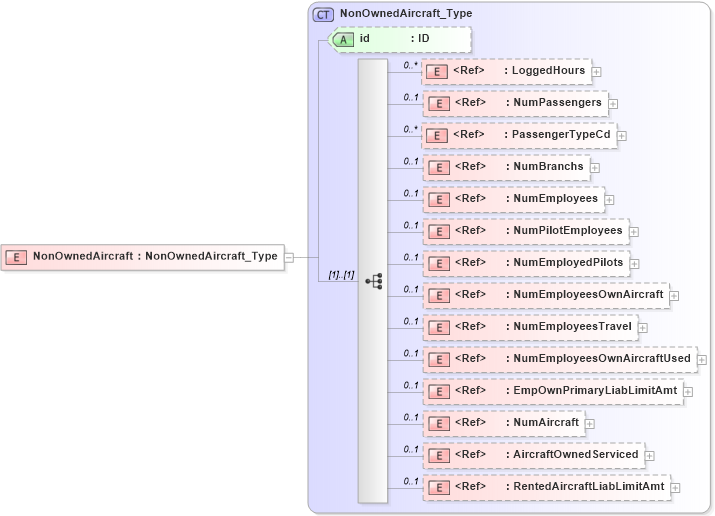
Task: Expand the RentedAircraftLiabLimitAmt element
Action: point(676,487)
